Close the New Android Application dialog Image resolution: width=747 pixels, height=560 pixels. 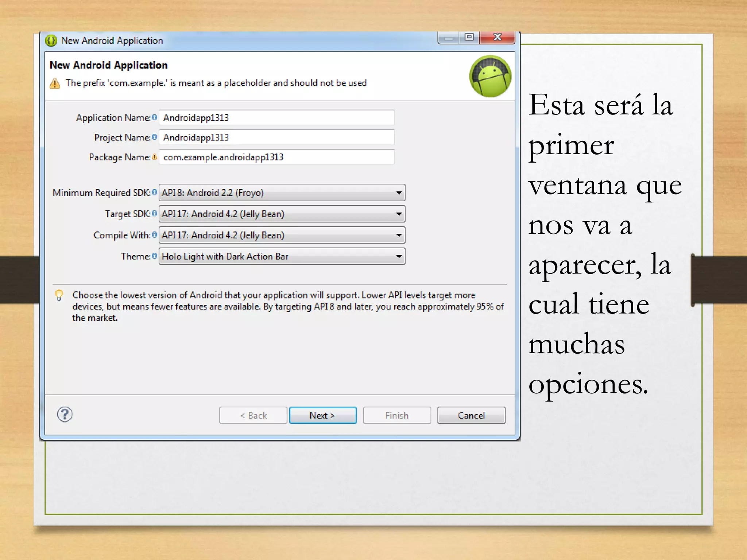[497, 37]
